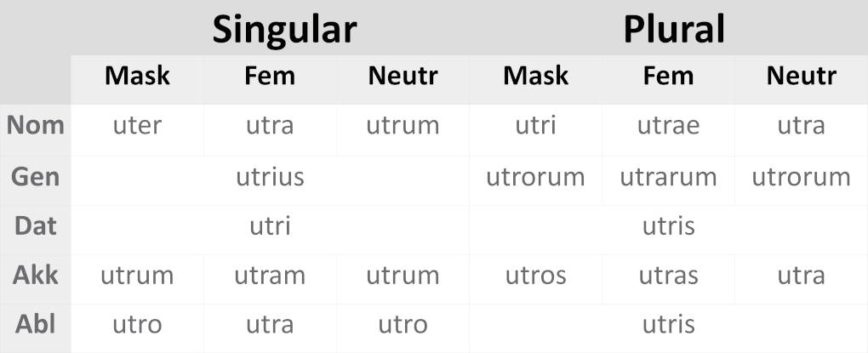
Task: Click the "Abl" row label
Action: (36, 324)
